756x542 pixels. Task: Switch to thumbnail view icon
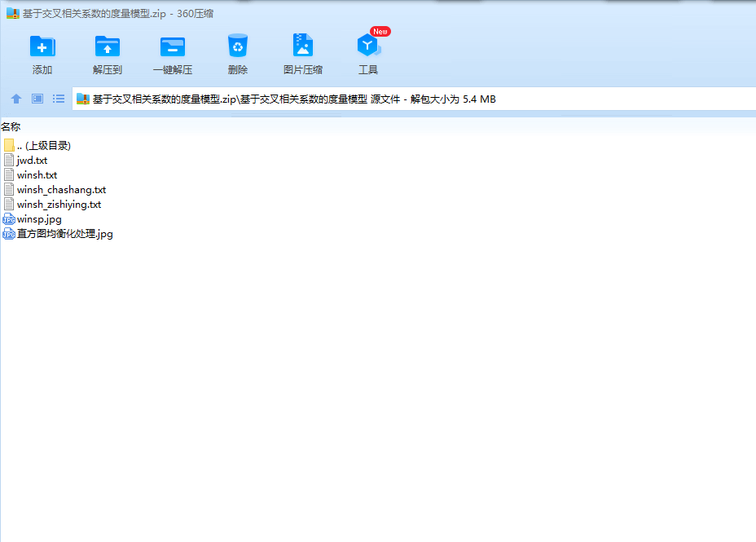37,99
